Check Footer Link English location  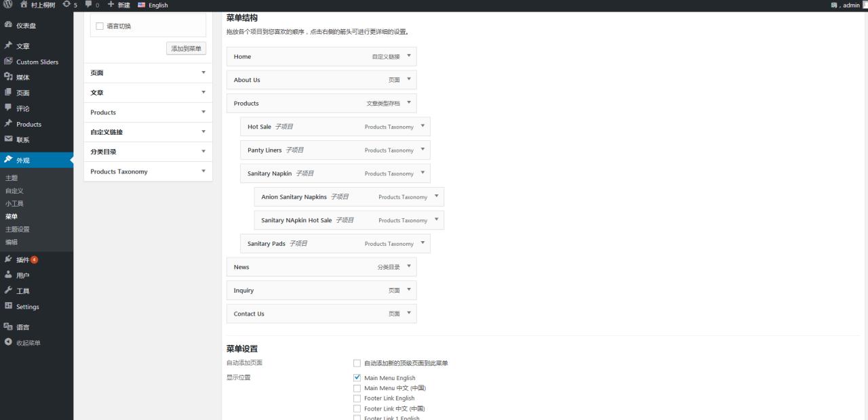pyautogui.click(x=357, y=398)
